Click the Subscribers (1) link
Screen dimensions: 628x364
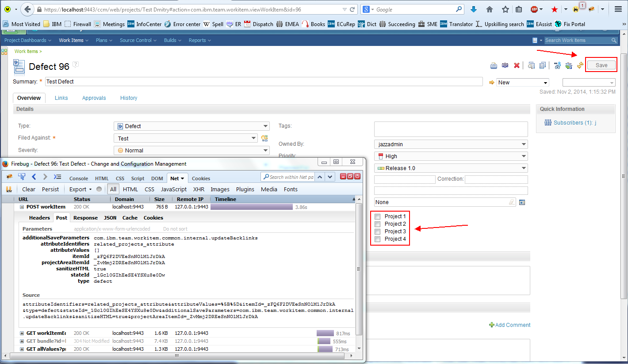click(573, 122)
